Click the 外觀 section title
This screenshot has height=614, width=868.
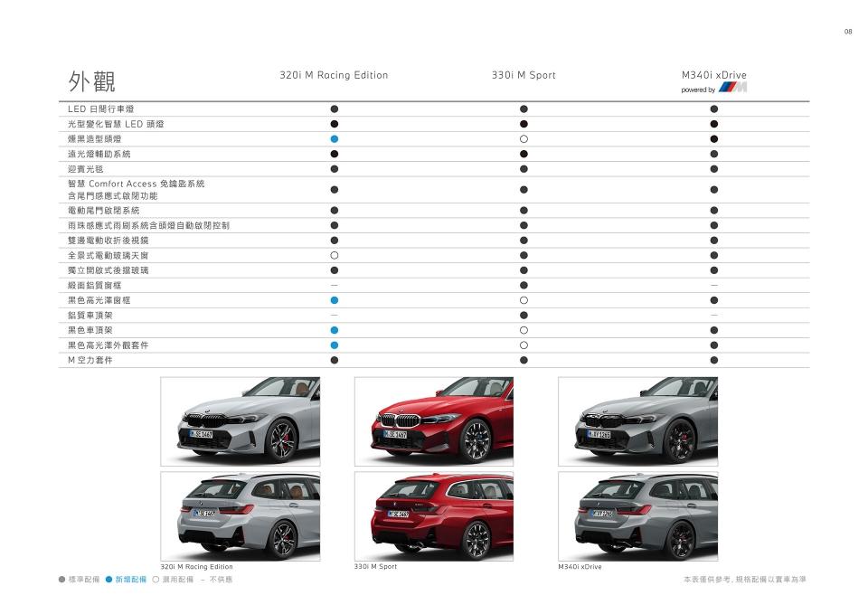pyautogui.click(x=91, y=80)
